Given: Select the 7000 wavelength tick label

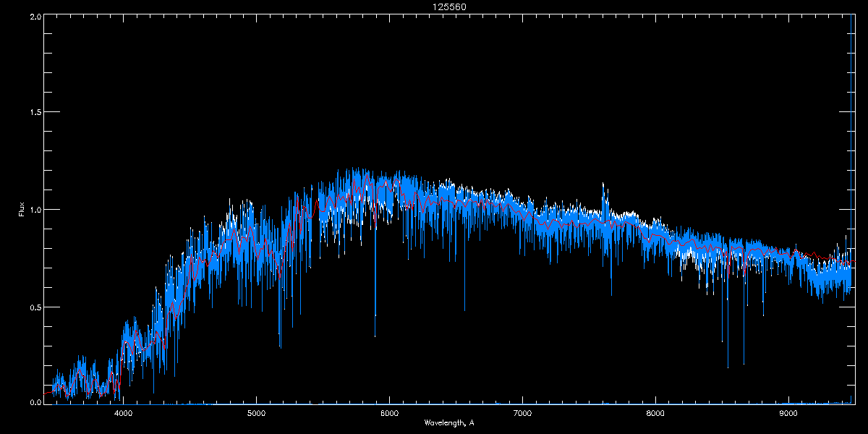Looking at the screenshot, I should pos(522,413).
